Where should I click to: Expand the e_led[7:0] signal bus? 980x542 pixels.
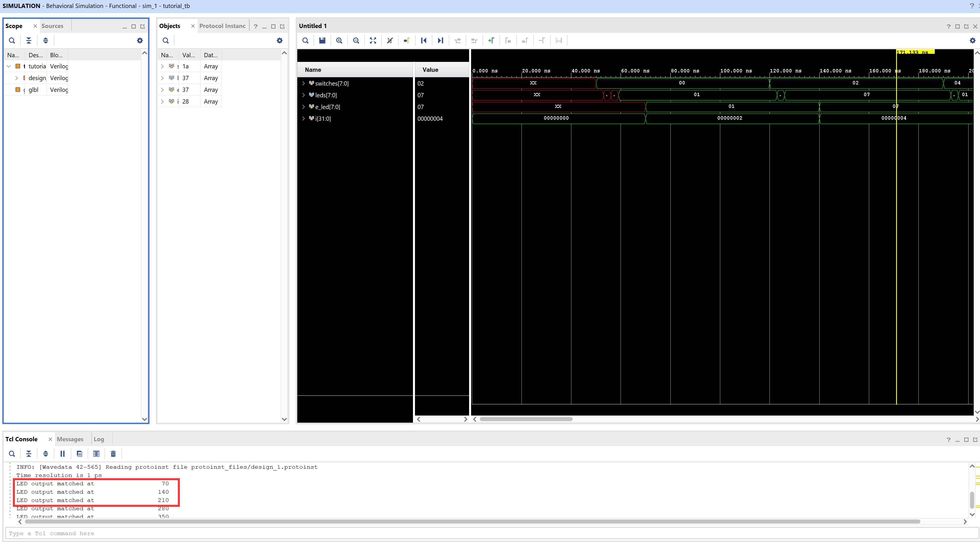coord(304,107)
